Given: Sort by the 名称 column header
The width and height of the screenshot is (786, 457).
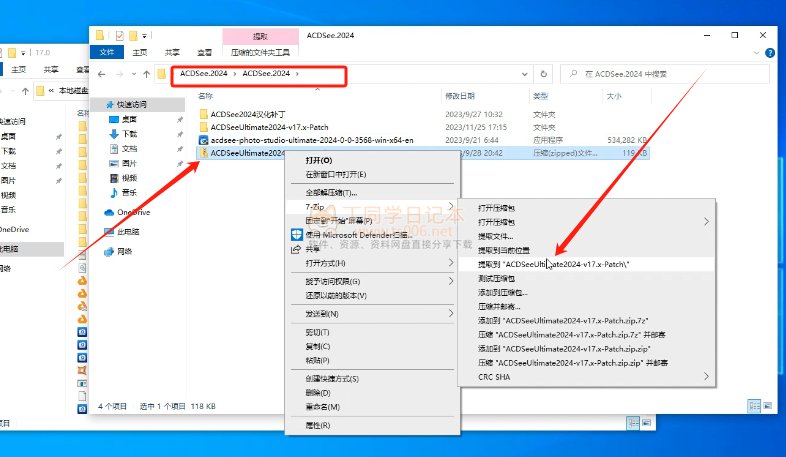Looking at the screenshot, I should click(x=206, y=96).
